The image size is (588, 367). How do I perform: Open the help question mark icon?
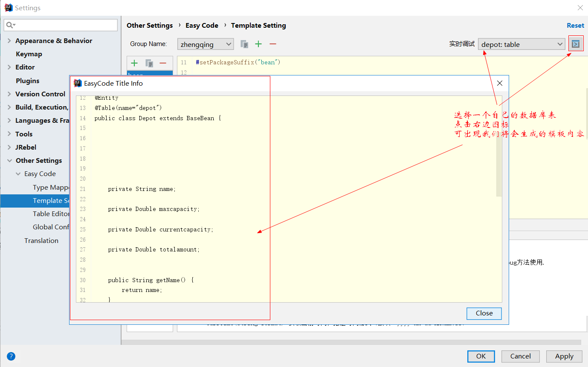point(11,356)
